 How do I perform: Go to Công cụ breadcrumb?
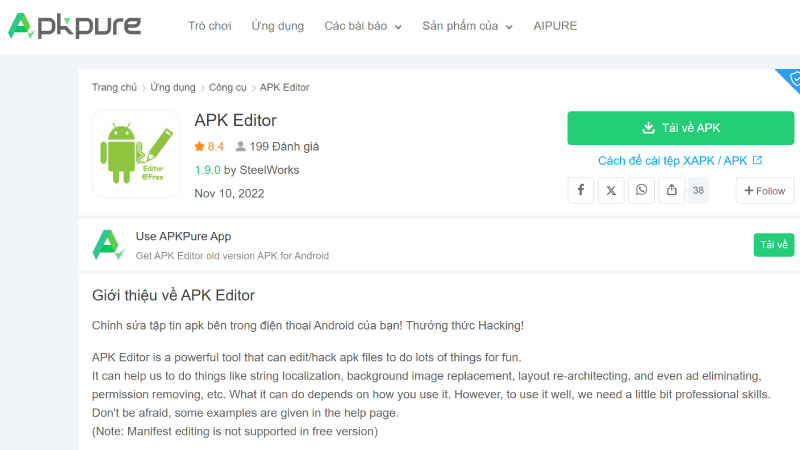pos(228,87)
